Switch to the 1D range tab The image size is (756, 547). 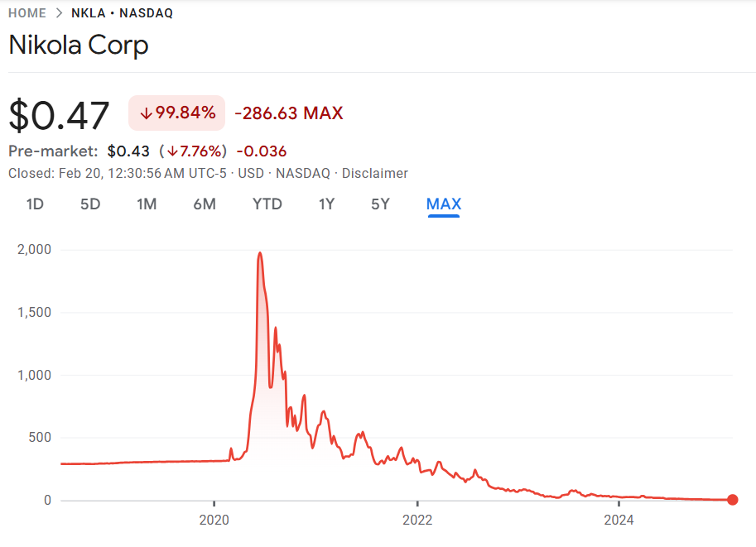(x=35, y=204)
